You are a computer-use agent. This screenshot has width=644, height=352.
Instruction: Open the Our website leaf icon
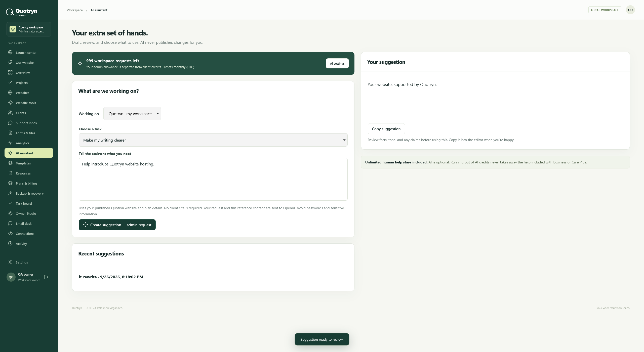[10, 62]
